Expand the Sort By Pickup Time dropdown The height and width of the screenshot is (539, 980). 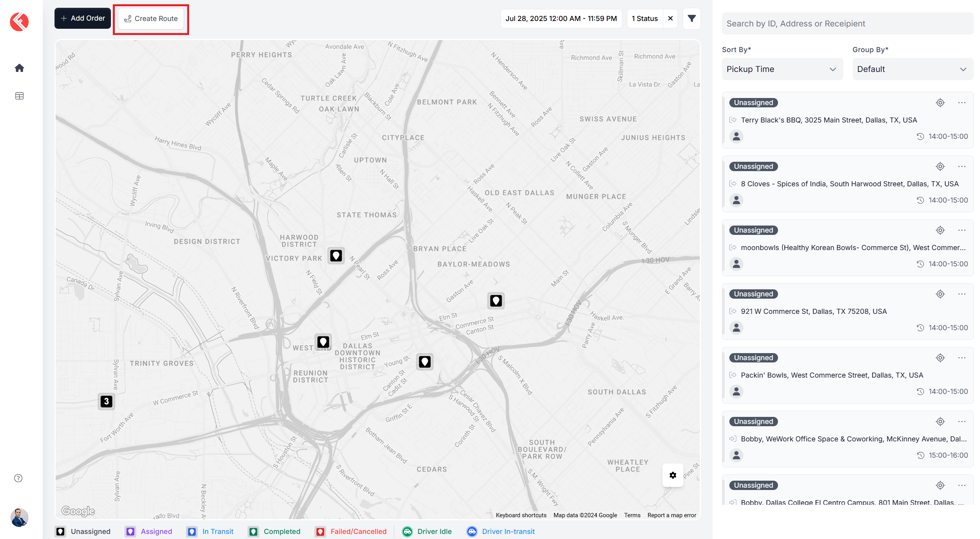pos(782,69)
